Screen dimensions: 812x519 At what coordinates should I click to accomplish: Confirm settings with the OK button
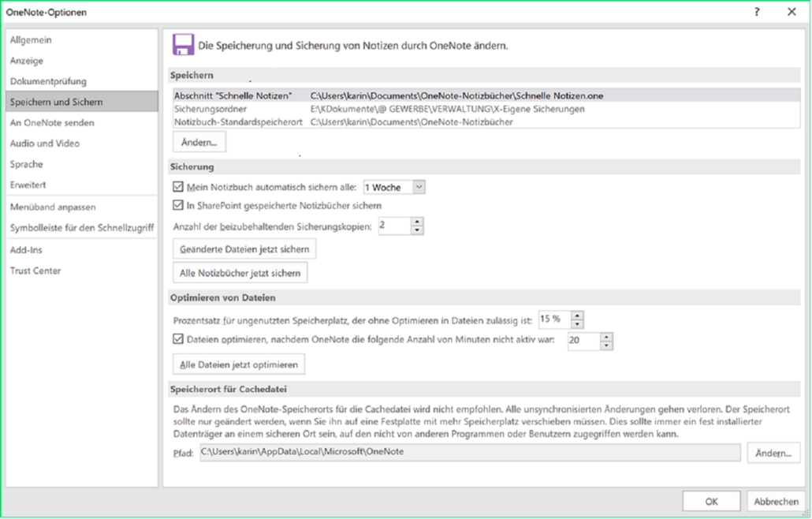pos(710,501)
